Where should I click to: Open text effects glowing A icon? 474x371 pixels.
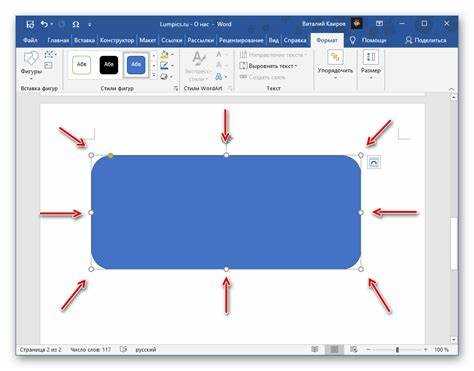pyautogui.click(x=219, y=77)
